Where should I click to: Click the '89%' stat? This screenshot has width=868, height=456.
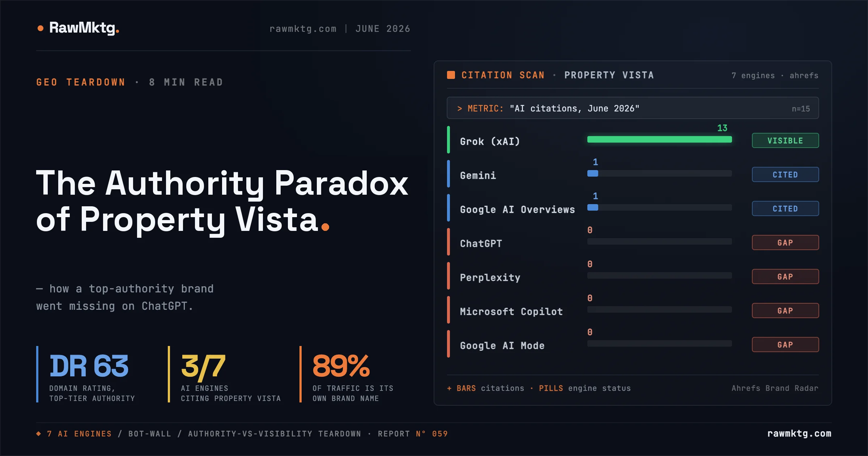coord(341,366)
